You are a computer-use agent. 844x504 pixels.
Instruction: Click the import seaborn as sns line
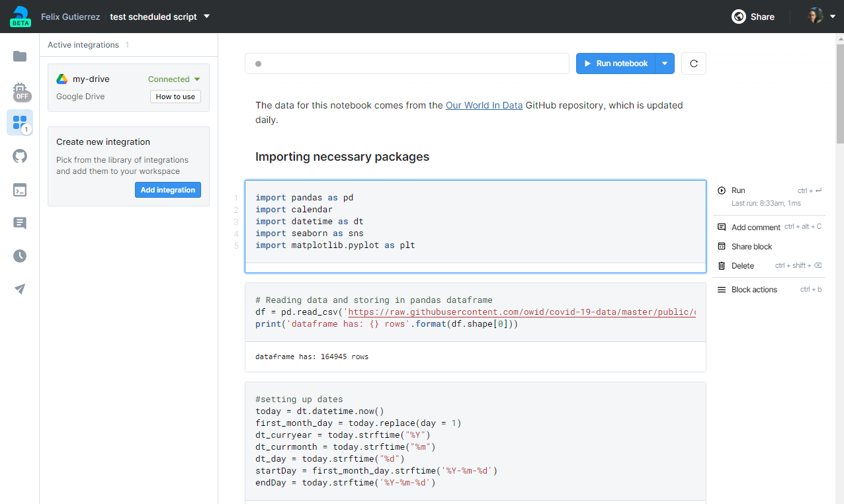pyautogui.click(x=310, y=233)
